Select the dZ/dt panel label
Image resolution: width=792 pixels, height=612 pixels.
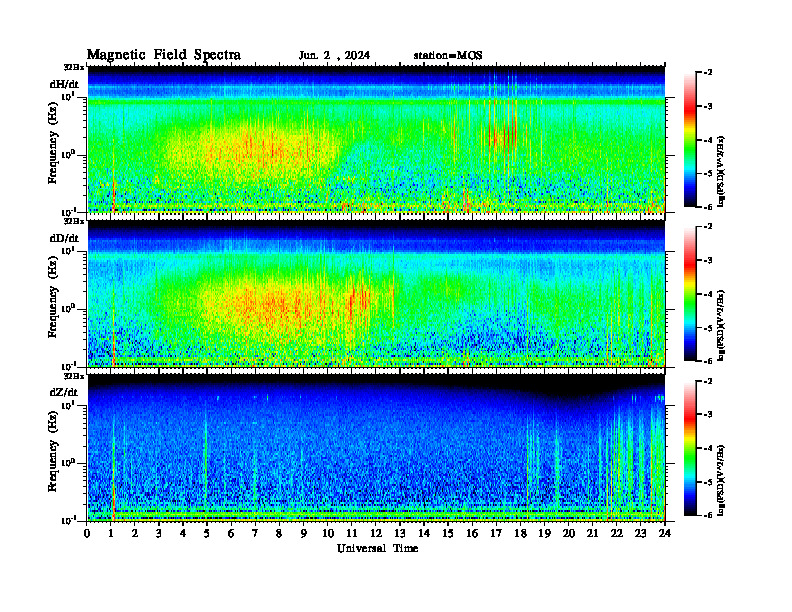coord(64,392)
